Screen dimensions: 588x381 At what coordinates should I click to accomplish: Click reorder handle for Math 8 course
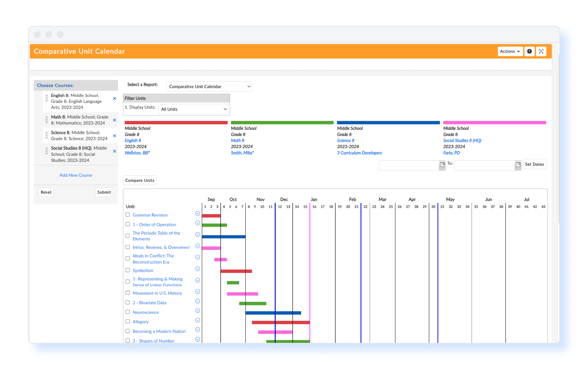[46, 120]
